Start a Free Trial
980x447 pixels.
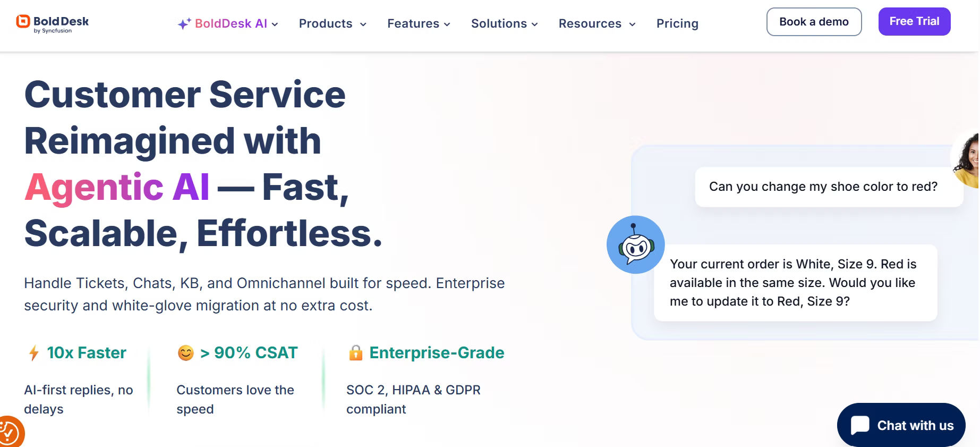(x=914, y=22)
